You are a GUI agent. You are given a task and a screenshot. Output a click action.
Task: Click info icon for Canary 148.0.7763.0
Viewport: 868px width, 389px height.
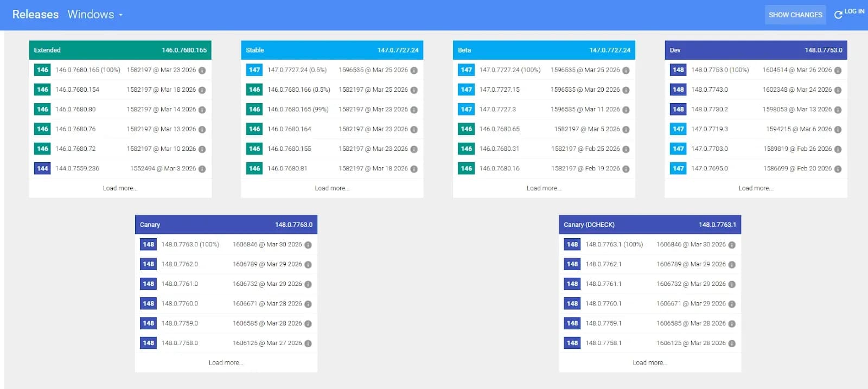click(308, 245)
